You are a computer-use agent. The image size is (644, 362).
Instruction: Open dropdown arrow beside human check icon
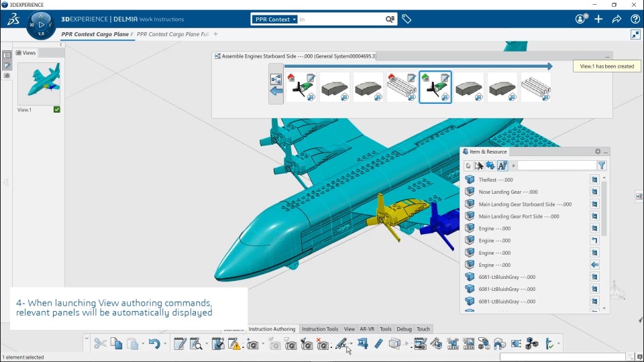pos(559,344)
